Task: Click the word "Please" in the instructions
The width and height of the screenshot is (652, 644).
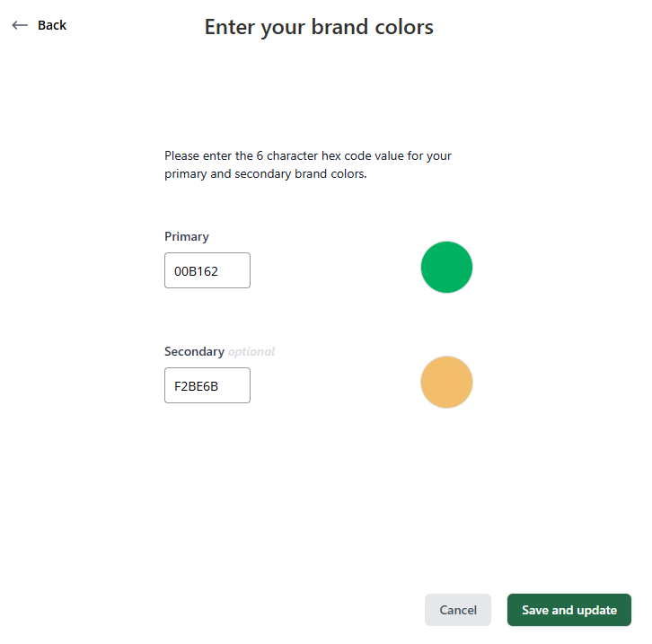Action: click(x=182, y=155)
